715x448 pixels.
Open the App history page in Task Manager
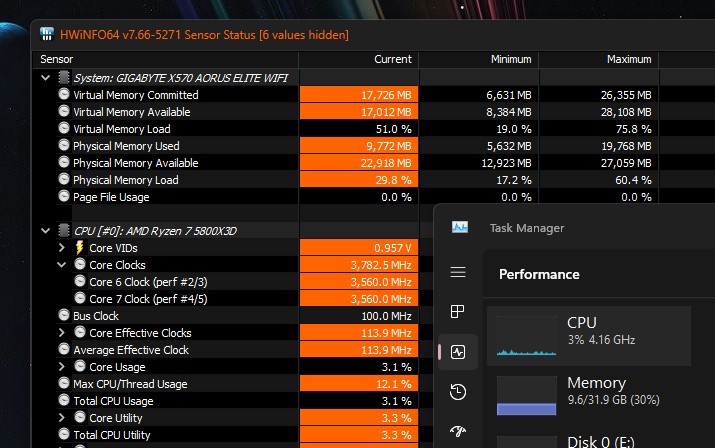(458, 391)
